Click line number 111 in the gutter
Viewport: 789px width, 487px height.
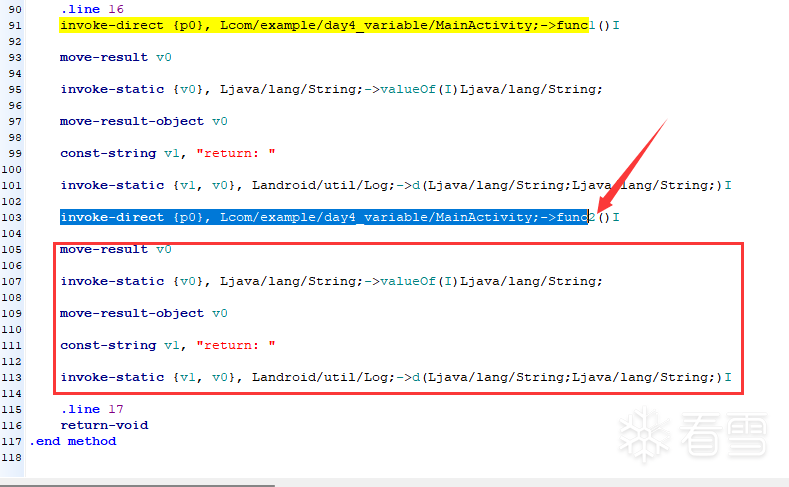[x=12, y=345]
